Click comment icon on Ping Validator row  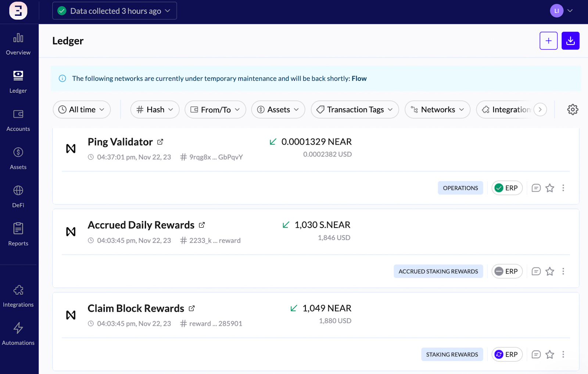pos(536,188)
